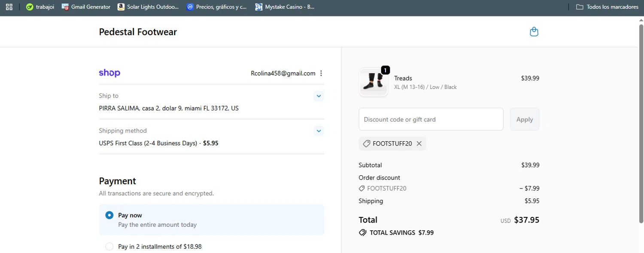644x253 pixels.
Task: Open the account options three-dot menu
Action: pos(321,73)
